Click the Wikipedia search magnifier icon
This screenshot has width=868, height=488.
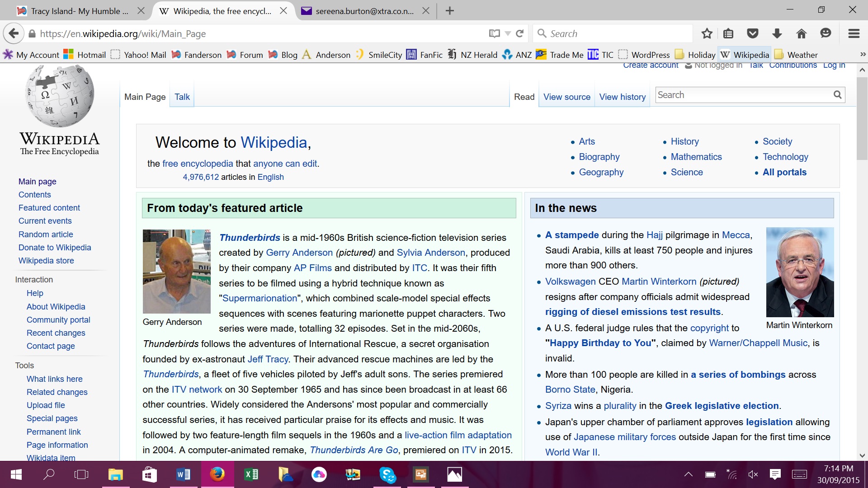(837, 95)
